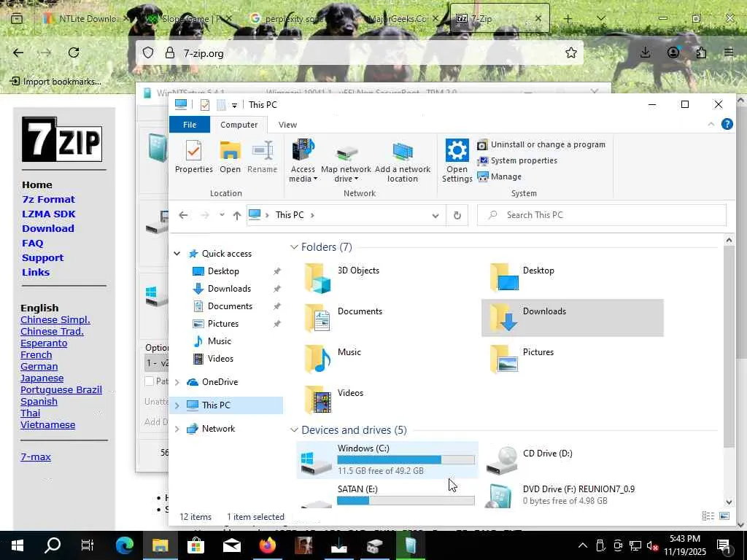Click the Open ribbon icon
This screenshot has width=747, height=560.
point(230,156)
